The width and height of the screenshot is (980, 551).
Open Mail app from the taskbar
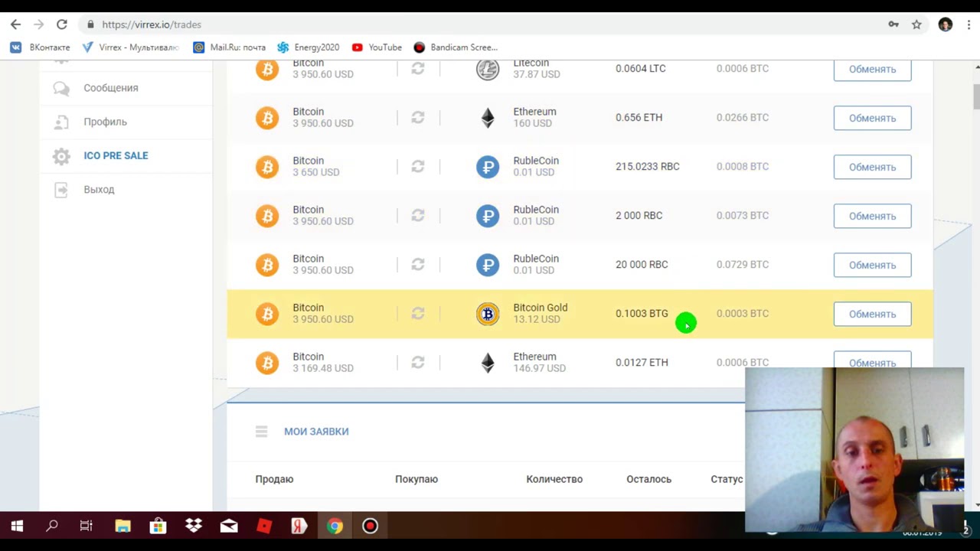click(229, 526)
